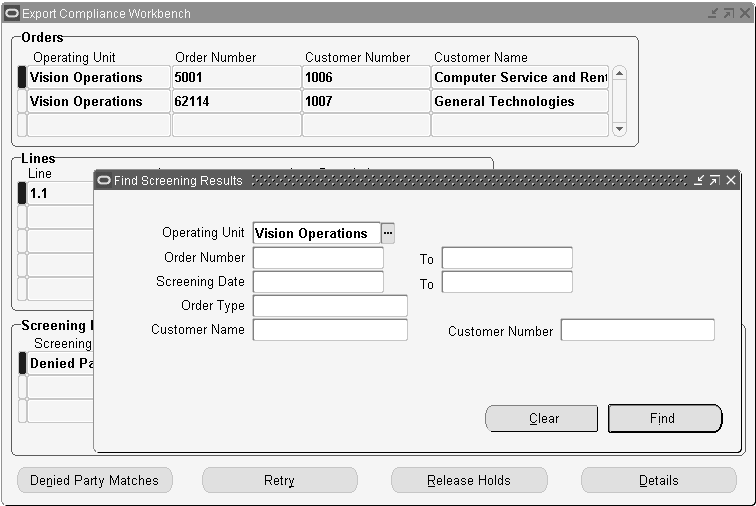Click the Retry button
This screenshot has height=506, width=756.
pyautogui.click(x=280, y=480)
